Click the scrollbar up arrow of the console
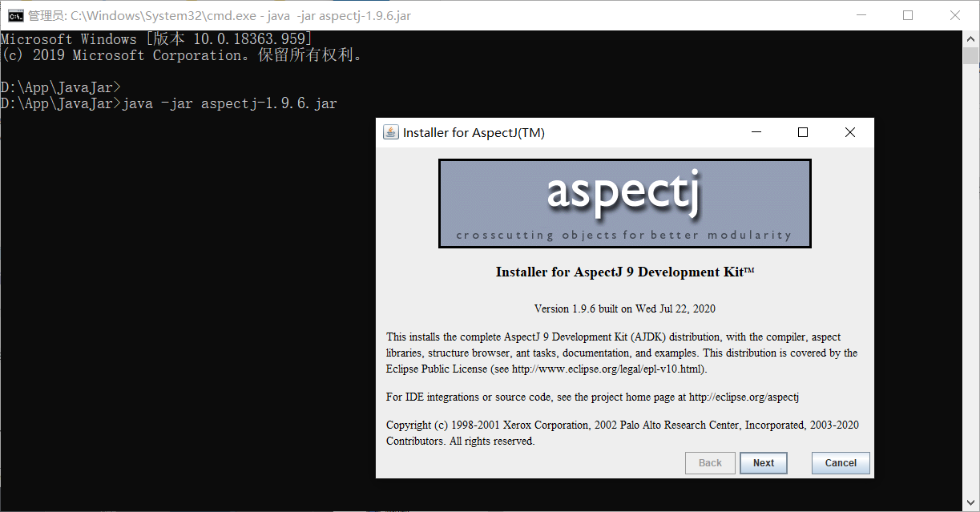Image resolution: width=980 pixels, height=512 pixels. (972, 38)
